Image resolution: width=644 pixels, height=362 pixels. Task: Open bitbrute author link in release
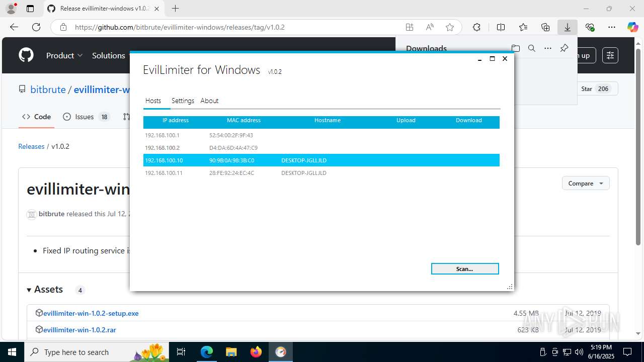(52, 214)
